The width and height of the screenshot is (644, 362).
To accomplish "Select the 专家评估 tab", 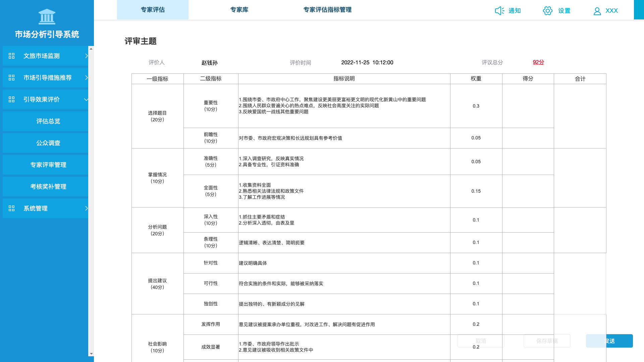I will (x=153, y=10).
